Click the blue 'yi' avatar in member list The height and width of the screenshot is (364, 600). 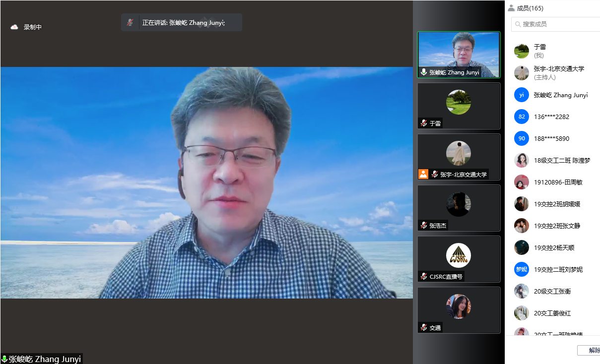(x=522, y=95)
